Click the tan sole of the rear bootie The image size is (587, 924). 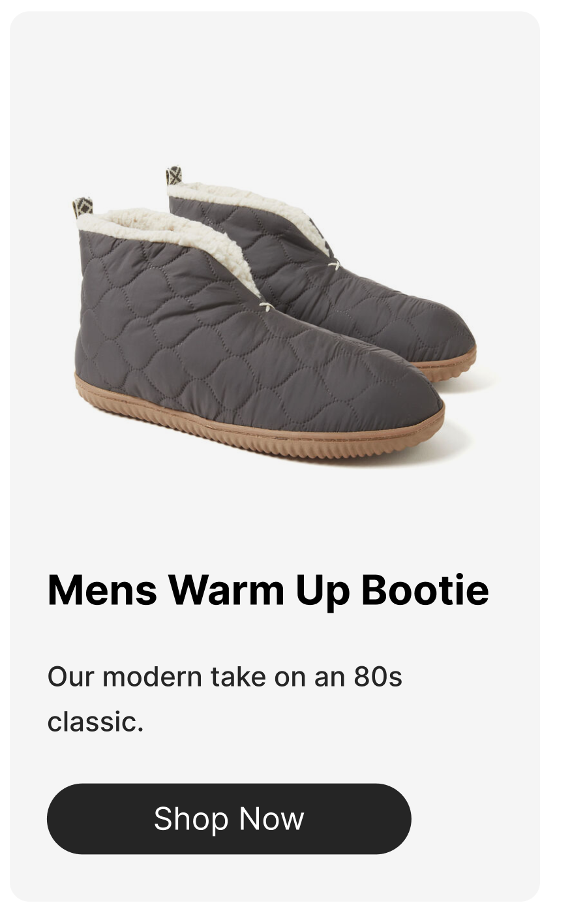pos(450,367)
